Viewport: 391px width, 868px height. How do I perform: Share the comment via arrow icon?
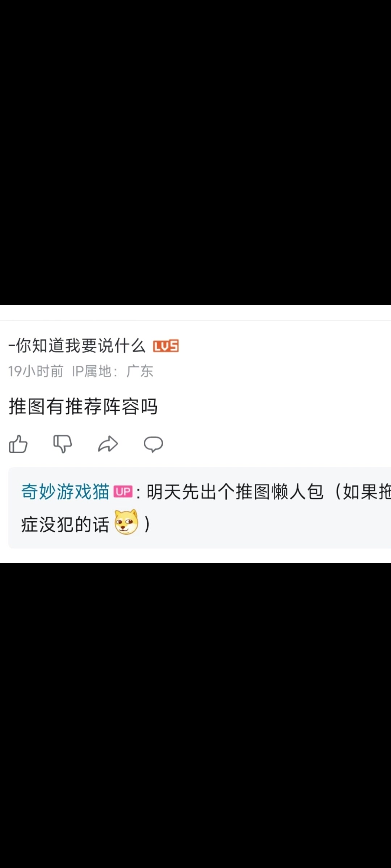click(x=108, y=444)
